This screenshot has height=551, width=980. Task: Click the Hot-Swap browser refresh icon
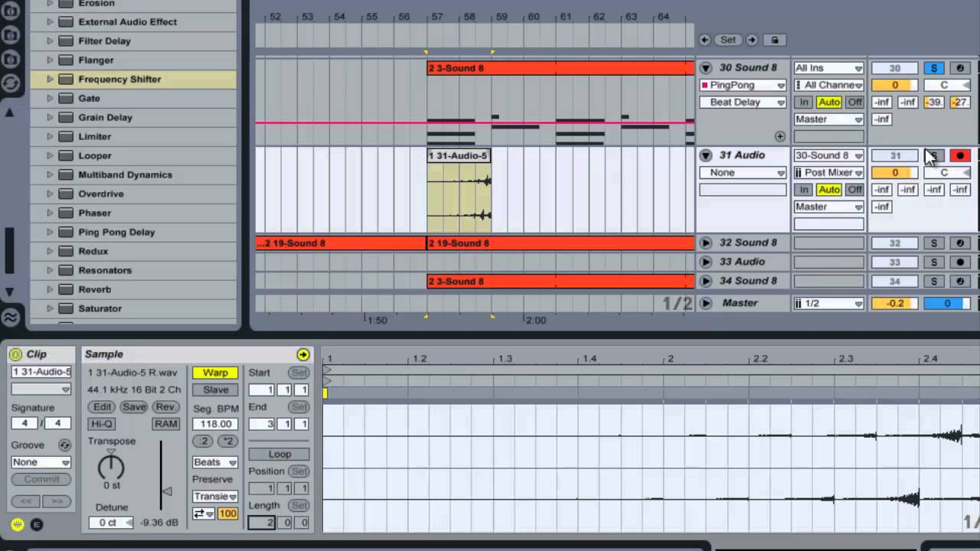[x=10, y=83]
